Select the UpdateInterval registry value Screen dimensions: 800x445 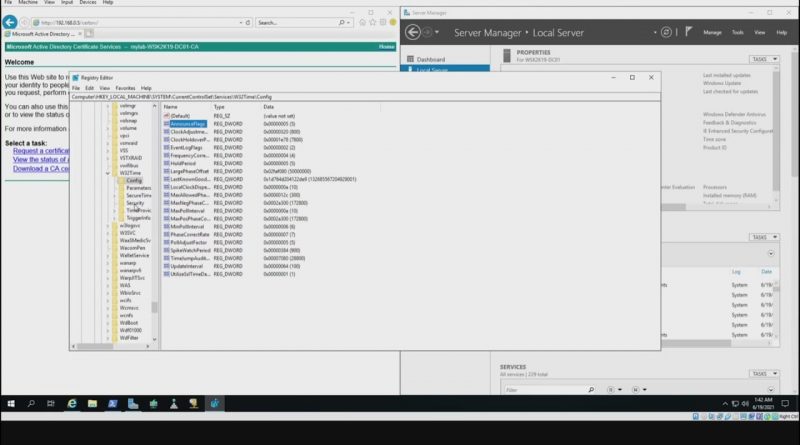pos(186,266)
